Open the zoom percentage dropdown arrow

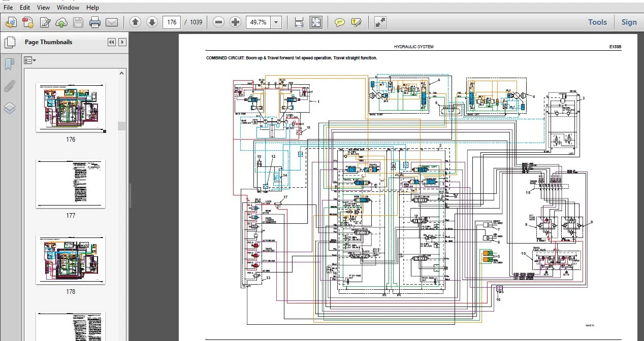276,22
